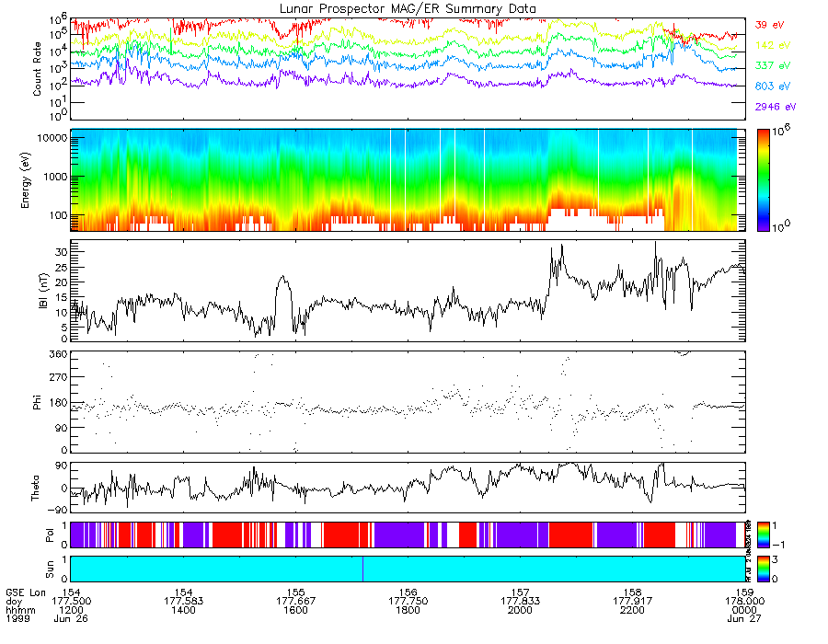Select the green '337 eV' legend label
This screenshot has height=644, width=828.
[773, 65]
